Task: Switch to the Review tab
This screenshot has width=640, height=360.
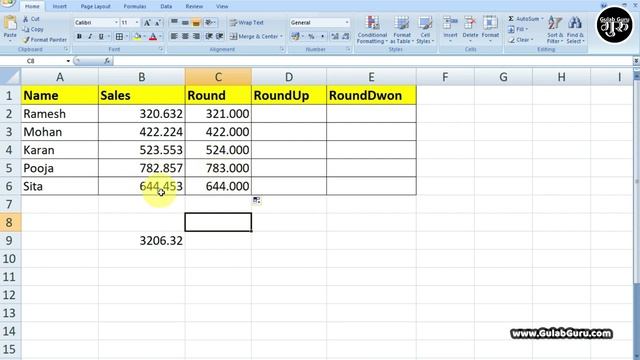Action: click(194, 7)
